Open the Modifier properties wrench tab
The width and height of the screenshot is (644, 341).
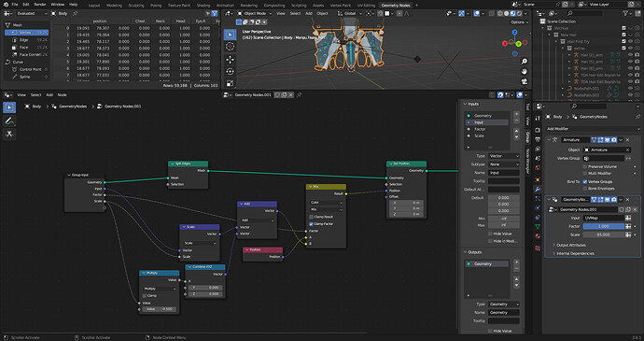pos(538,190)
